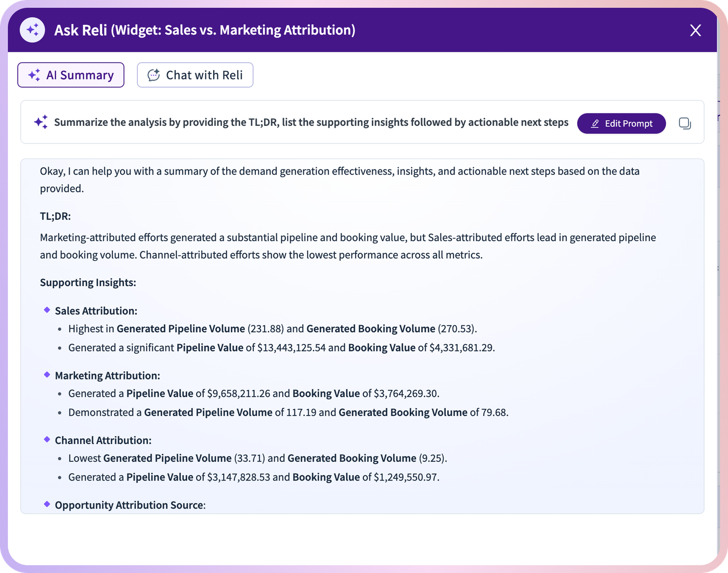This screenshot has height=573, width=728.
Task: Click the Reli sparkle logo in header
Action: tap(32, 30)
